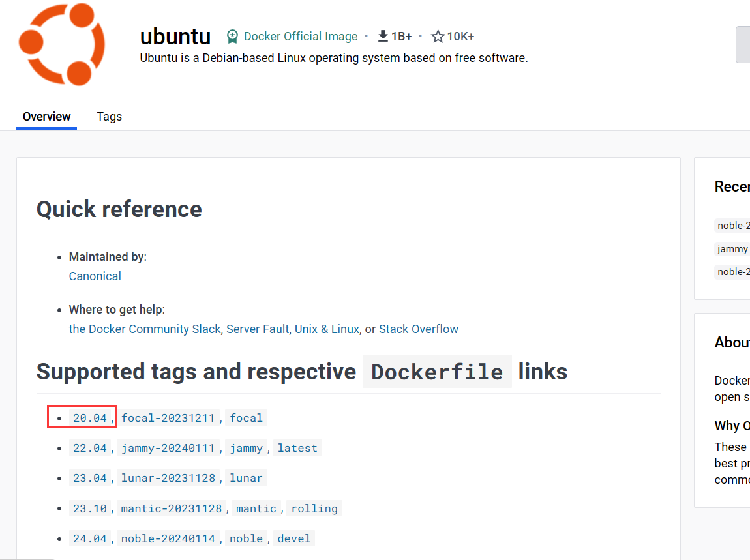This screenshot has width=750, height=560.
Task: Open the mantic-20231128 tag link
Action: (172, 508)
